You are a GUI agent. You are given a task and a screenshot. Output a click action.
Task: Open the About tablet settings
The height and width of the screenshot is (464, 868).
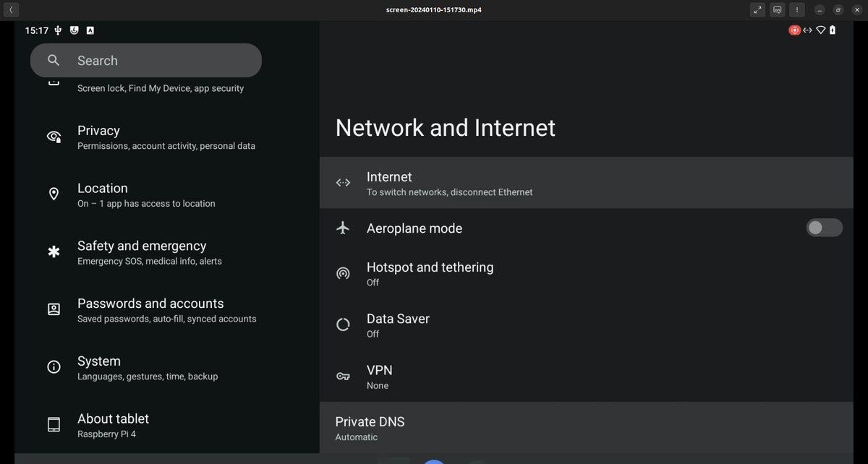[x=113, y=424]
